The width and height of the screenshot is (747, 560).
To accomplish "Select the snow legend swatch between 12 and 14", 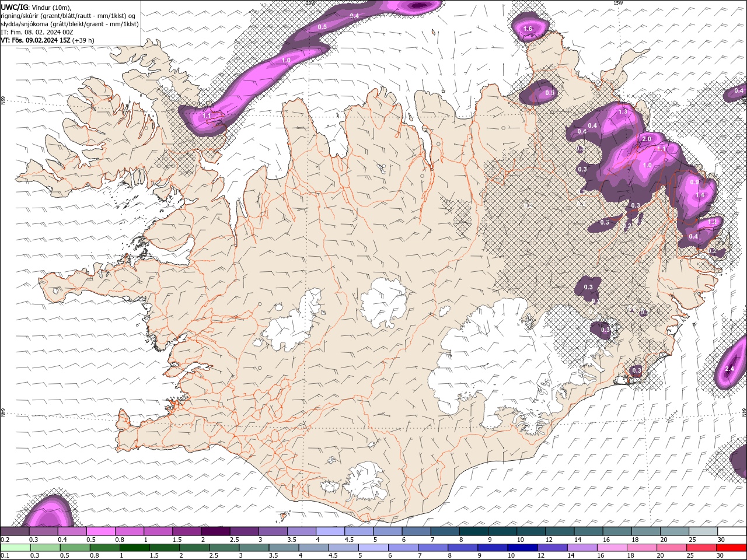I will point(560,531).
